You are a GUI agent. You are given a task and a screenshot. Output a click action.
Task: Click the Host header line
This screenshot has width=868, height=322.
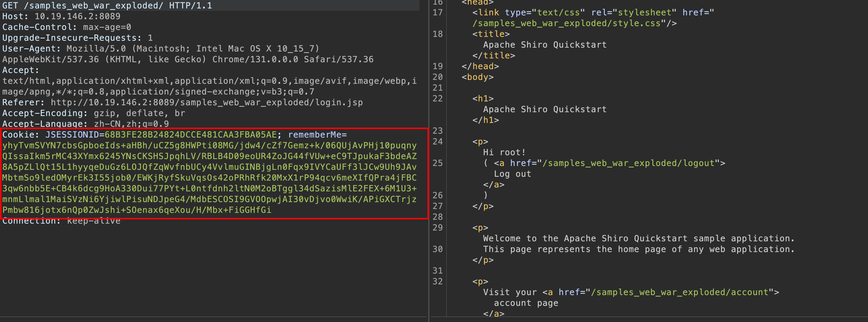point(61,16)
